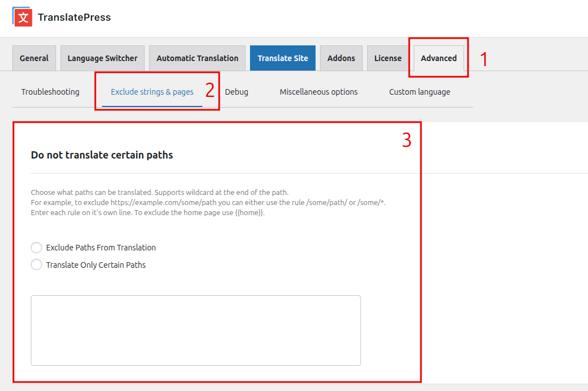Click the TranslatePress logo icon
Viewport: 588px width, 391px height.
click(x=22, y=17)
